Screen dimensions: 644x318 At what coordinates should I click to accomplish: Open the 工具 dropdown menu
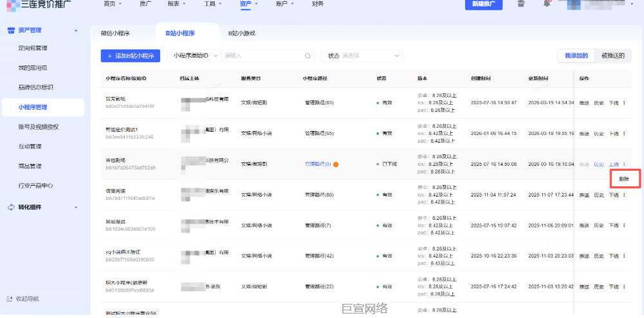point(213,4)
